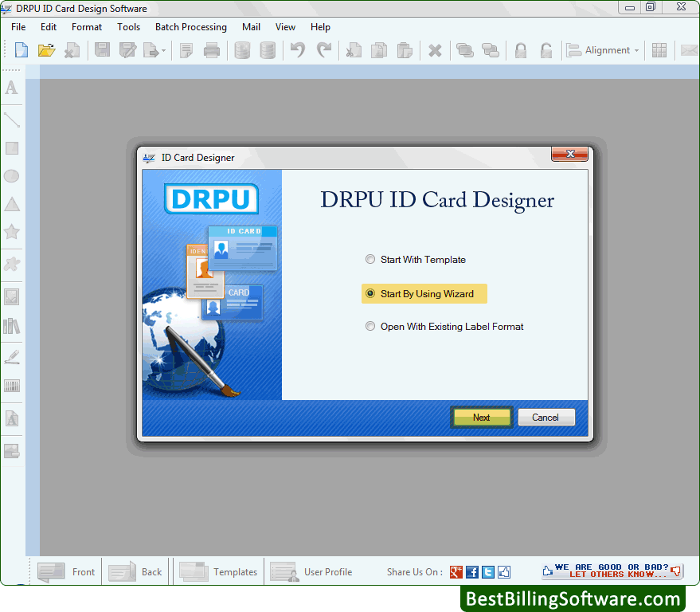
Task: Click the Delete X toolbar icon
Action: (x=435, y=50)
